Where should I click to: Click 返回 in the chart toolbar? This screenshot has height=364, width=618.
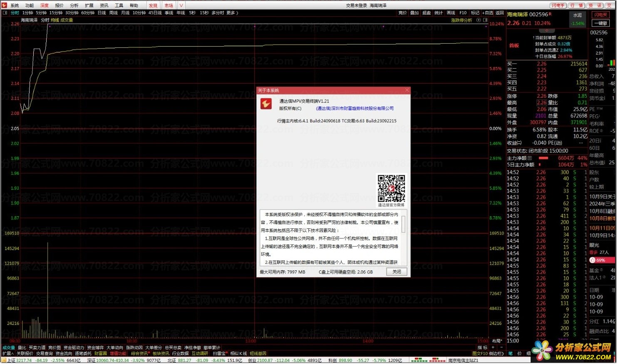pyautogui.click(x=500, y=13)
